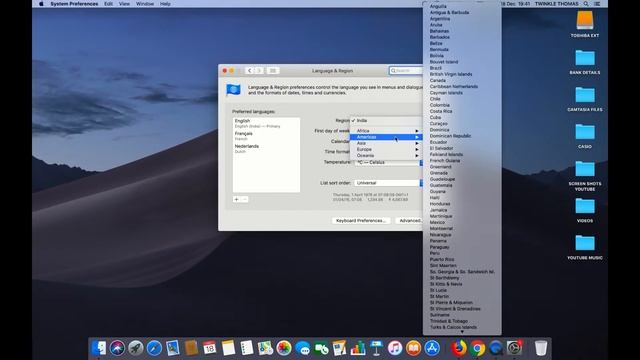This screenshot has width=640, height=360.
Task: Click the Advanced button
Action: (x=410, y=220)
